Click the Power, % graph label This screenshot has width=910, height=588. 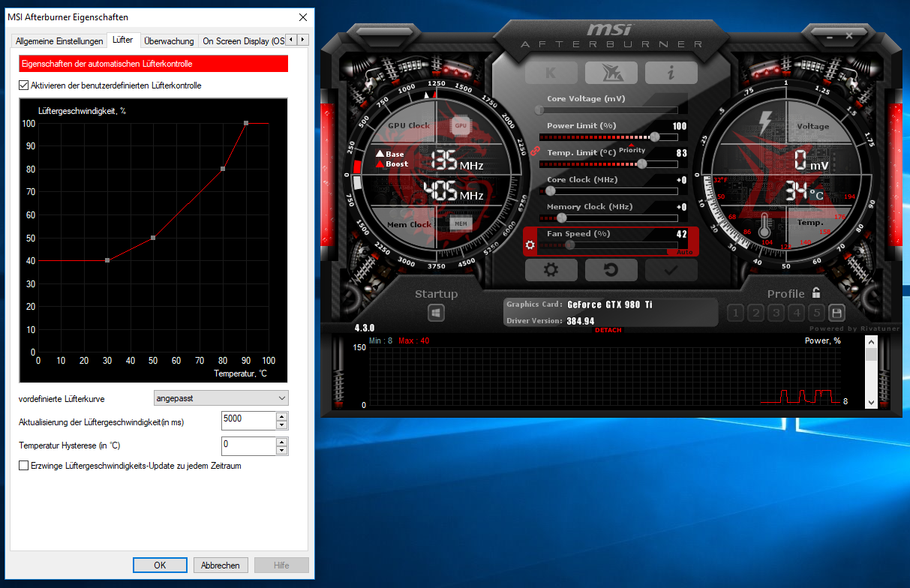pyautogui.click(x=823, y=340)
